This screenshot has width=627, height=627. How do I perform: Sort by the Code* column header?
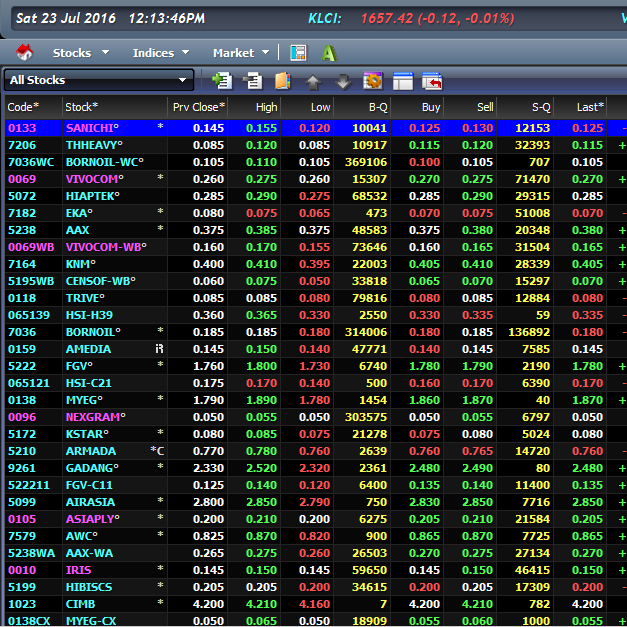coord(34,107)
